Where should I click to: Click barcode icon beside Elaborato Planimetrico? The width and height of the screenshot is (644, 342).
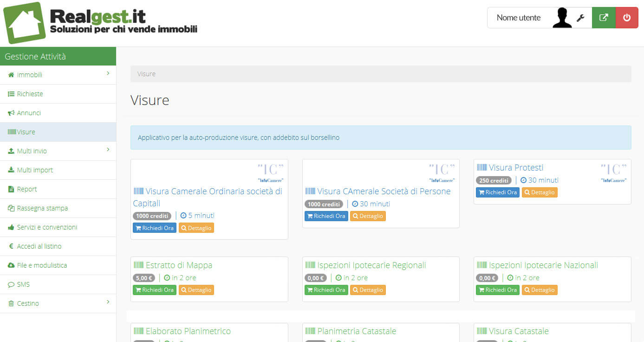tap(138, 331)
